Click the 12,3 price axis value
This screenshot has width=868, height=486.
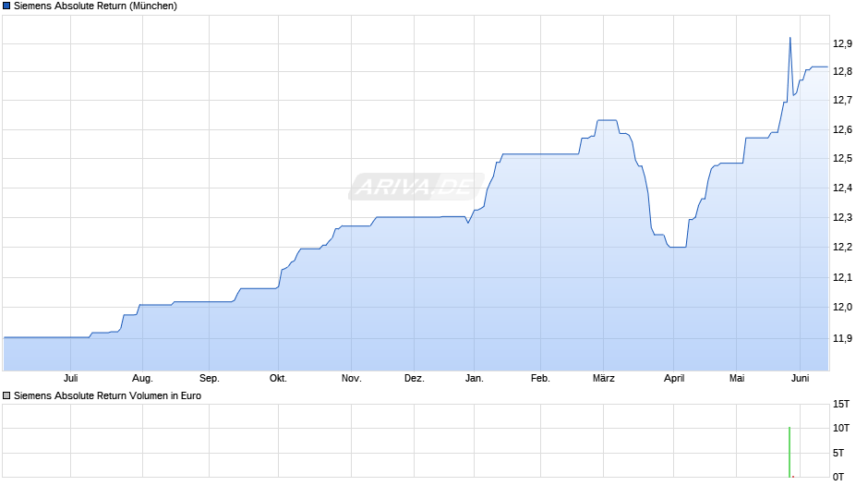pos(842,218)
